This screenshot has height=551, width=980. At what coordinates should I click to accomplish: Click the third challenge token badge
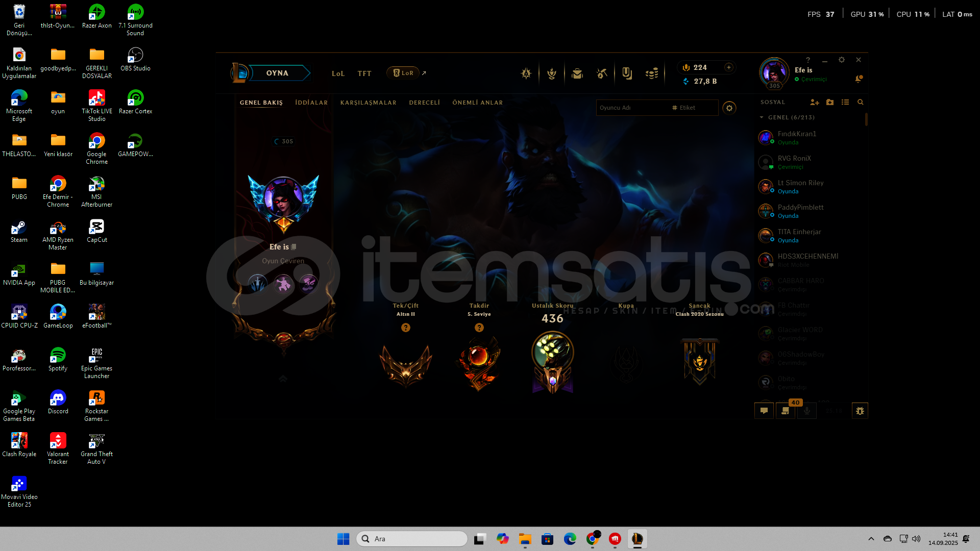point(309,284)
